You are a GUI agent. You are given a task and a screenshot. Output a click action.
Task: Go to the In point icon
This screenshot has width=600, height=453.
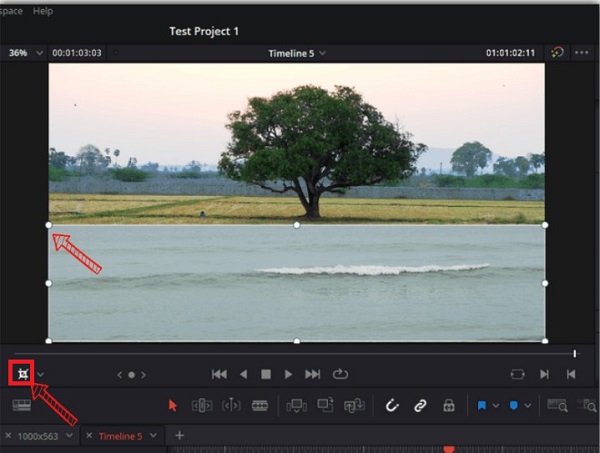click(544, 374)
